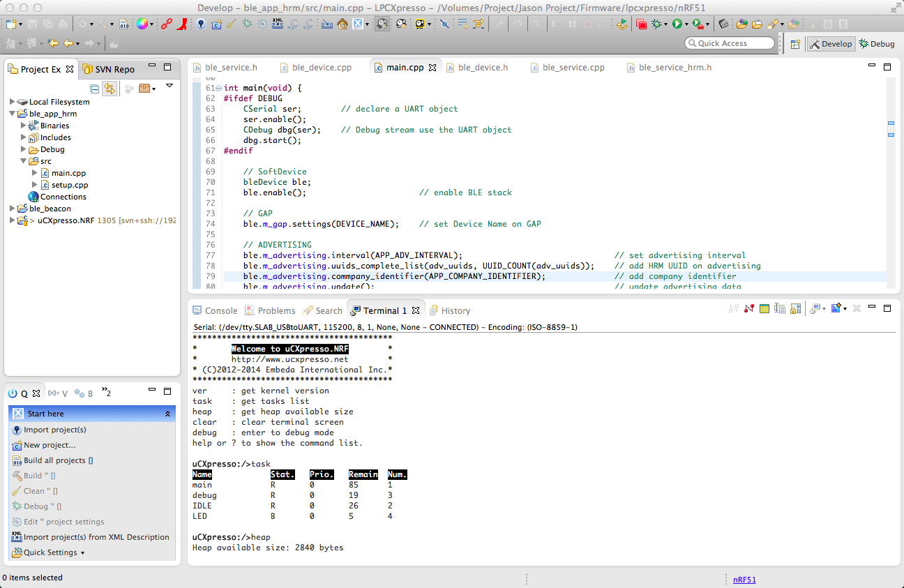This screenshot has width=904, height=588.
Task: Click the green bug Debug launch icon
Action: click(x=656, y=24)
